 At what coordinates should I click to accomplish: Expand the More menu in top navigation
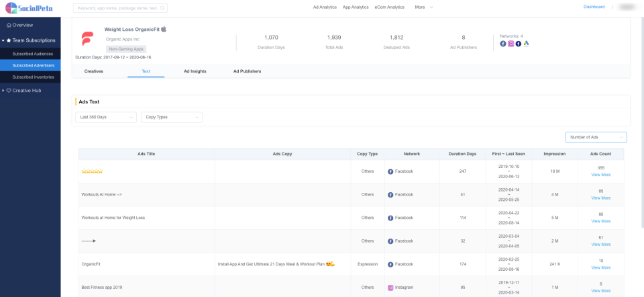424,7
